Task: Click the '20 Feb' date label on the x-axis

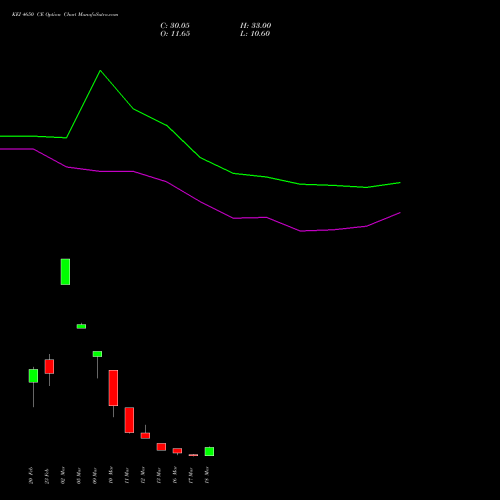Action: 31,476
